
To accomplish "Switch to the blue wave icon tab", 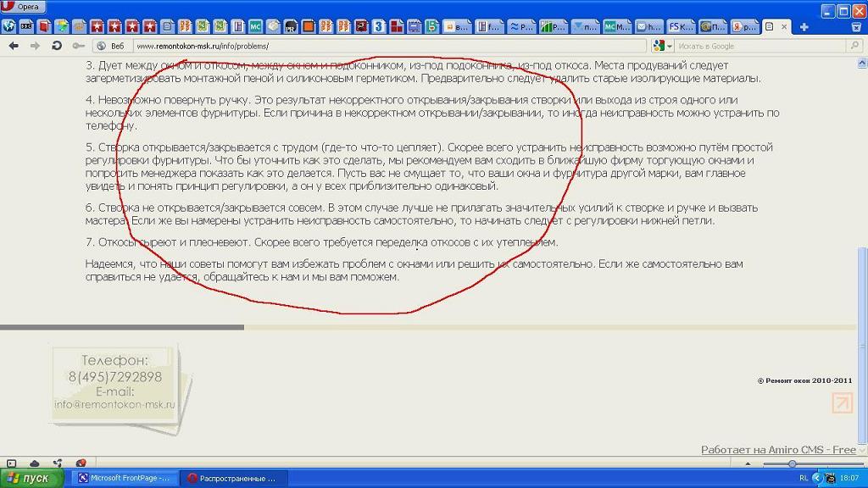I will tap(521, 26).
